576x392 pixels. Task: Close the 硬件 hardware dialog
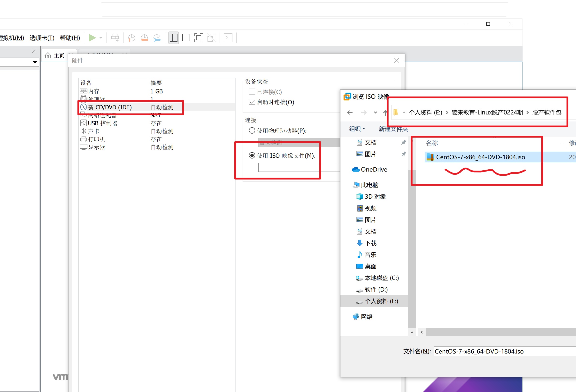point(397,60)
